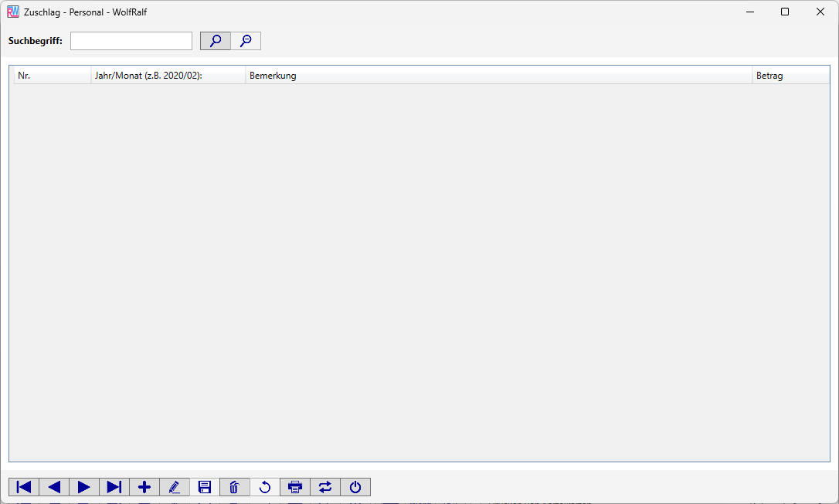The height and width of the screenshot is (504, 839).
Task: Jump to the last record
Action: [x=114, y=487]
